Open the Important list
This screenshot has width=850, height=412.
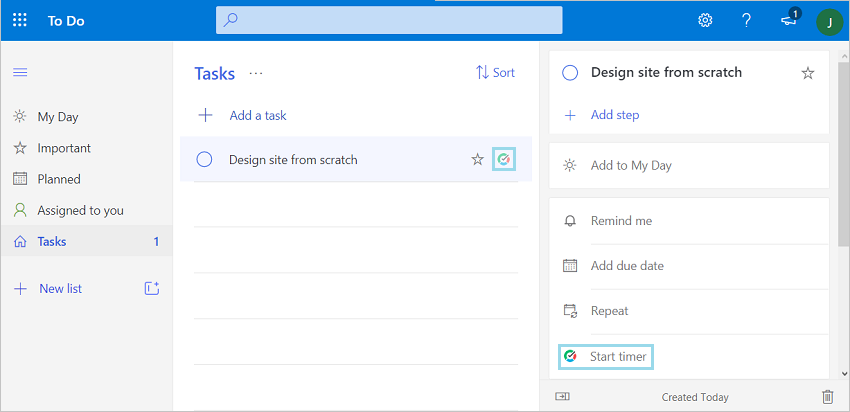click(87, 148)
